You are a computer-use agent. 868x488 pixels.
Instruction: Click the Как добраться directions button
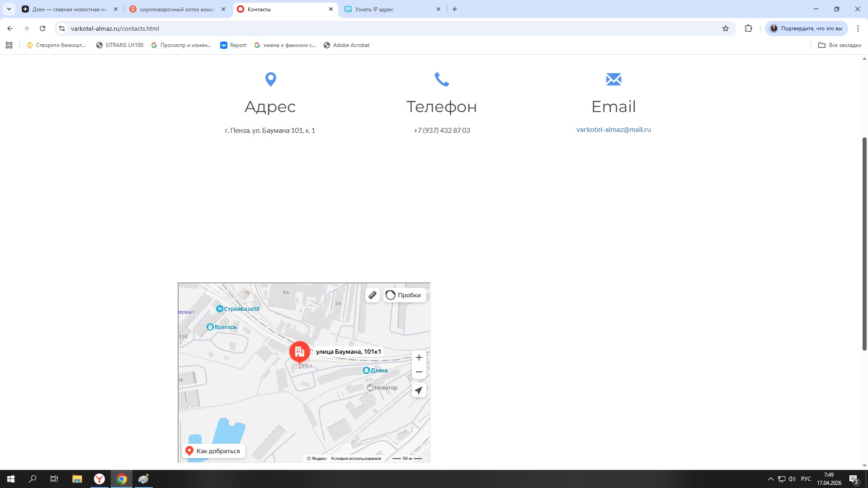pyautogui.click(x=213, y=451)
